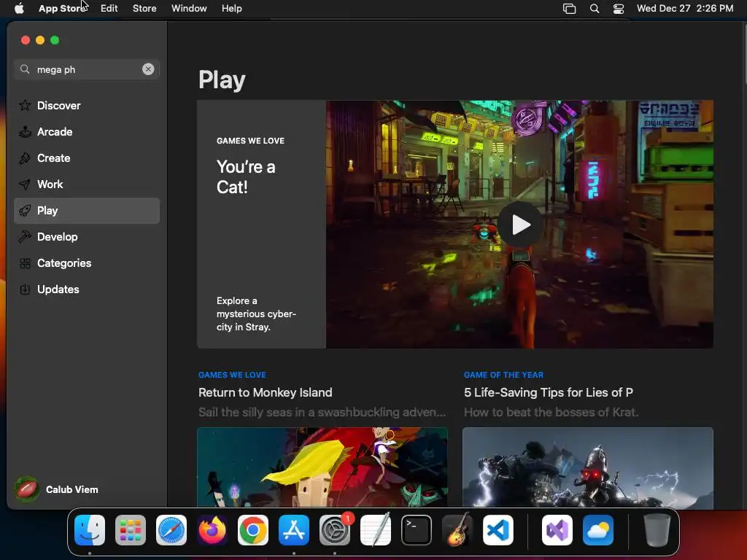Open Return to Monkey Island story
The height and width of the screenshot is (560, 747).
pos(266,392)
